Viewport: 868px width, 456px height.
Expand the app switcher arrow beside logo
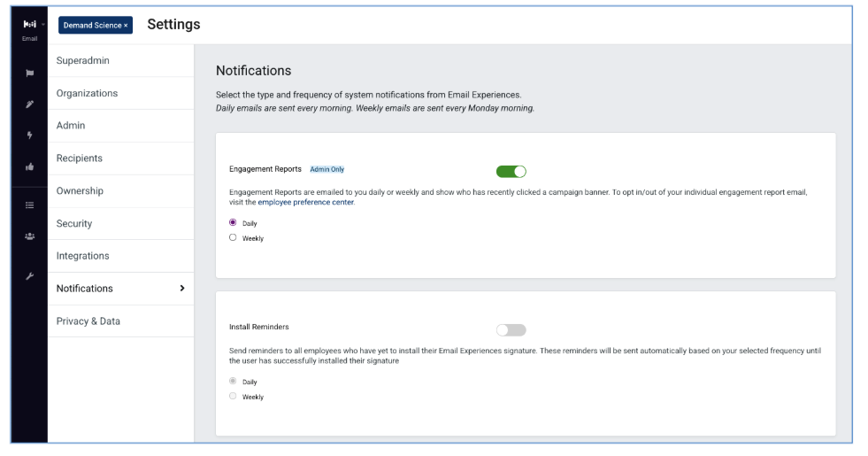(43, 25)
